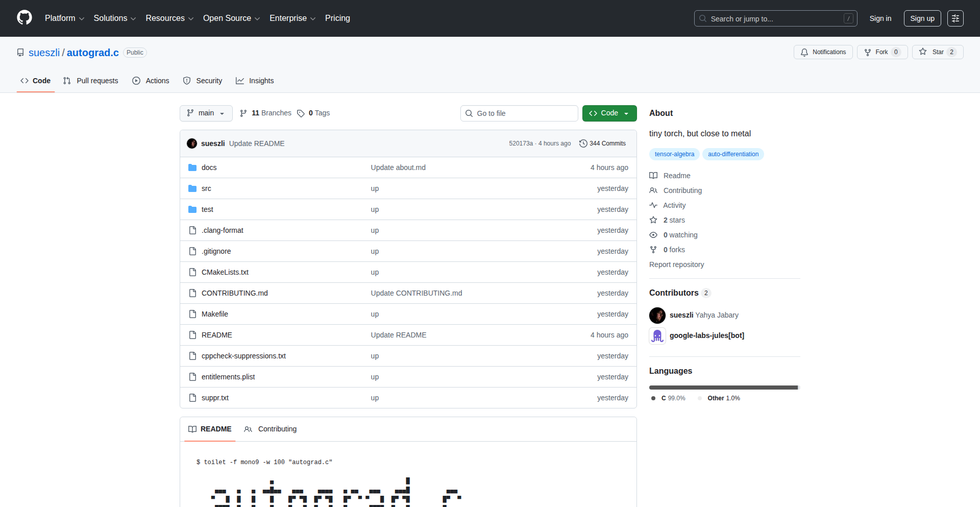
Task: Expand the main branch dropdown
Action: [206, 113]
